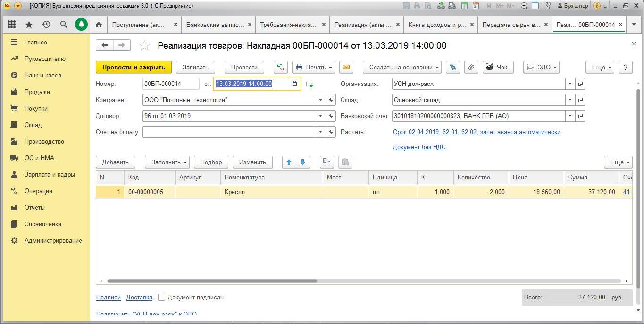Screen dimensions: 644x324
Task: Switch to the Книга доходов и расходов tab
Action: [437, 25]
